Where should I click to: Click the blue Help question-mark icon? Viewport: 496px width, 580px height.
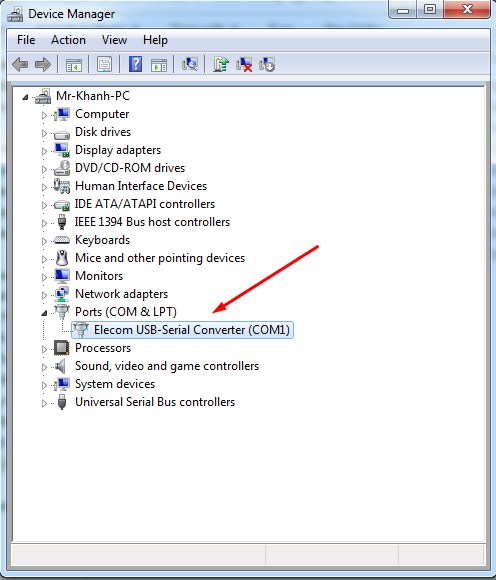pos(135,64)
